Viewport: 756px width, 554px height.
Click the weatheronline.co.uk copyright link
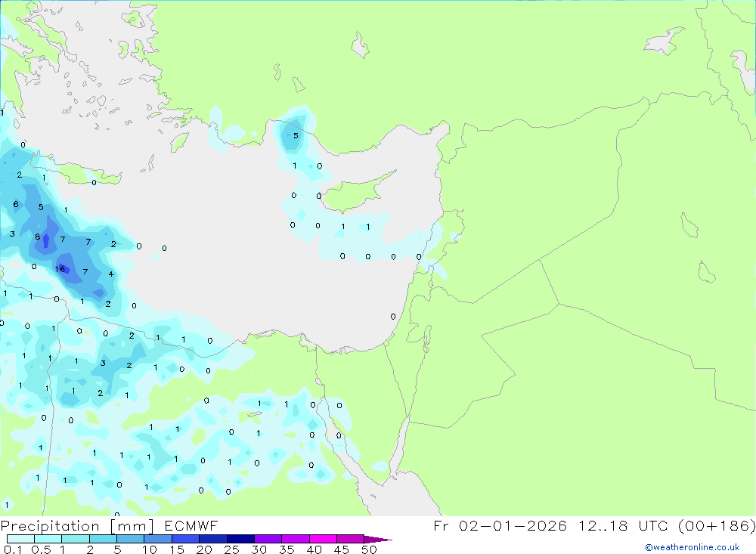692,547
